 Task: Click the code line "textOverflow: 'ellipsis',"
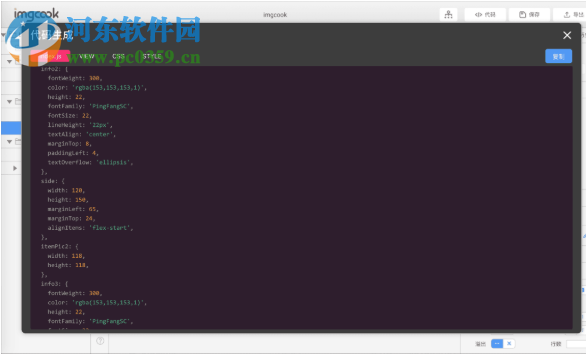[90, 162]
